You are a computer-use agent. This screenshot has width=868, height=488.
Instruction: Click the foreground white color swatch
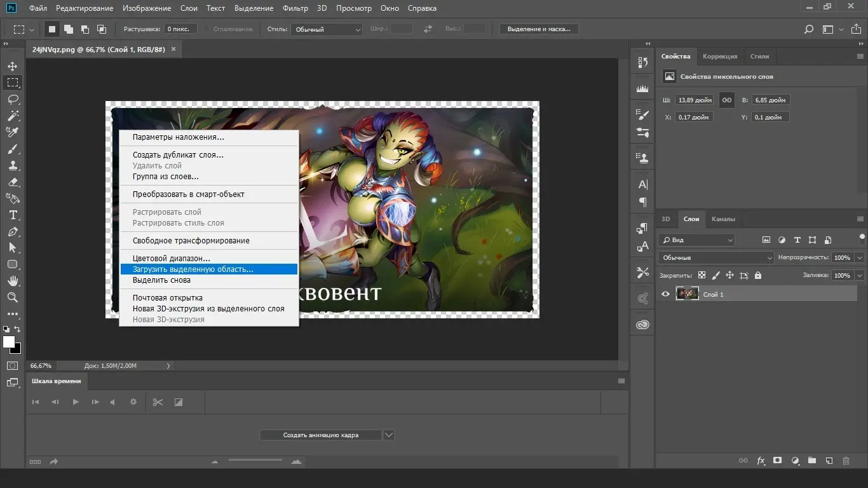(x=9, y=342)
